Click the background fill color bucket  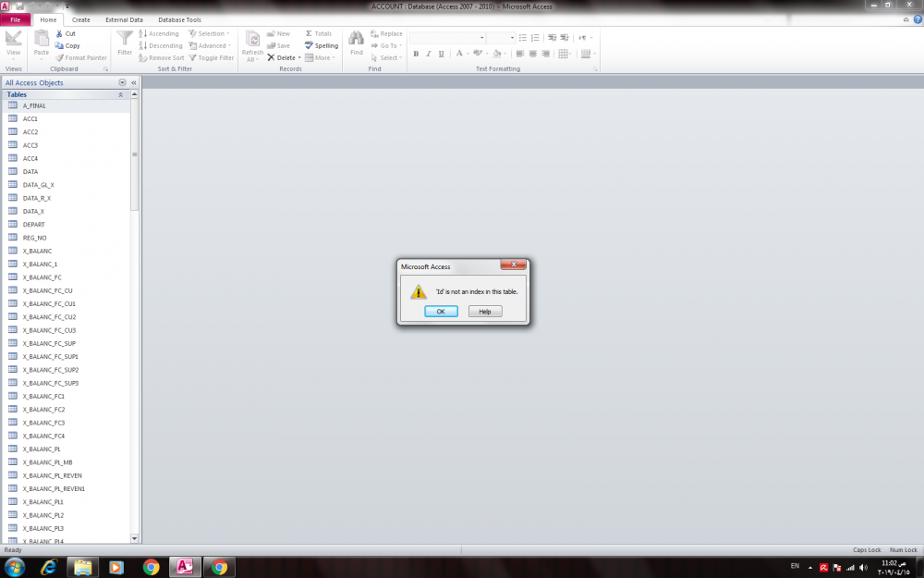497,54
